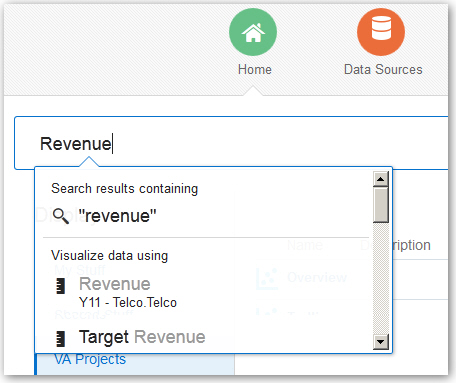This screenshot has width=456, height=383.
Task: Click the Revenue search input field
Action: click(x=231, y=143)
